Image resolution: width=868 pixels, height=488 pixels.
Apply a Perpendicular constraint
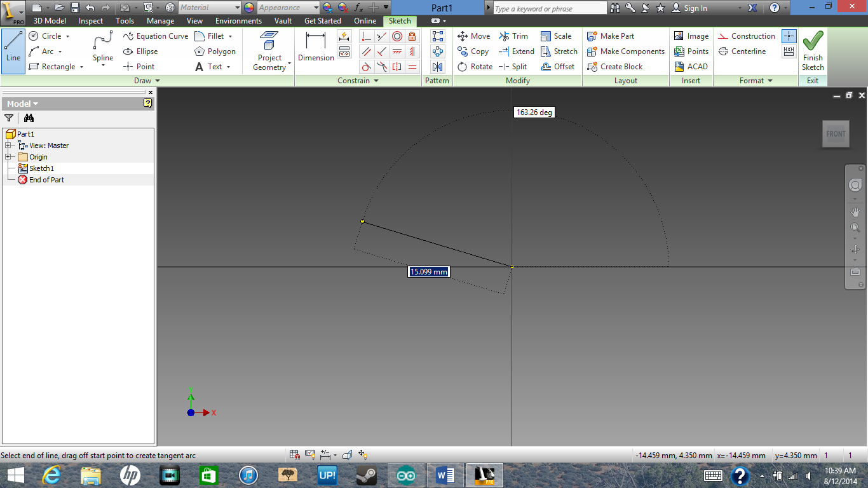click(x=366, y=36)
